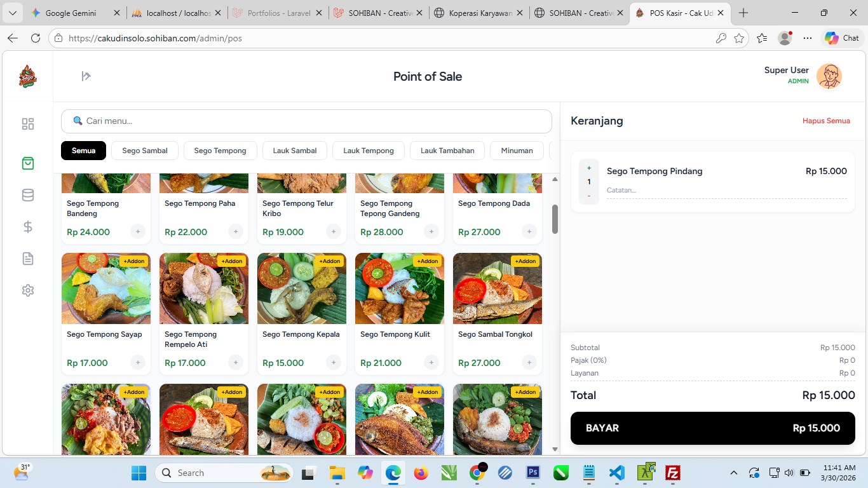This screenshot has width=868, height=488.
Task: Toggle the Sego Sambal category filter
Action: [x=144, y=151]
